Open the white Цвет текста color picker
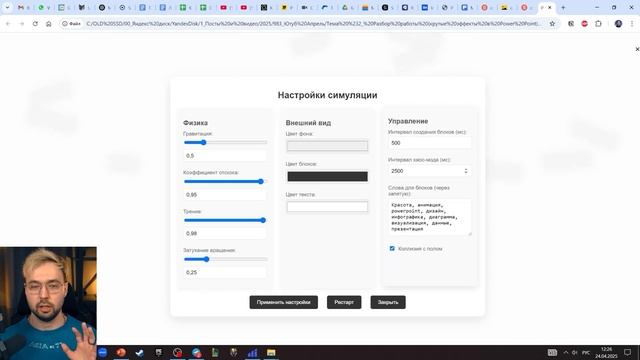Screen dimensions: 640x360 tap(327, 207)
